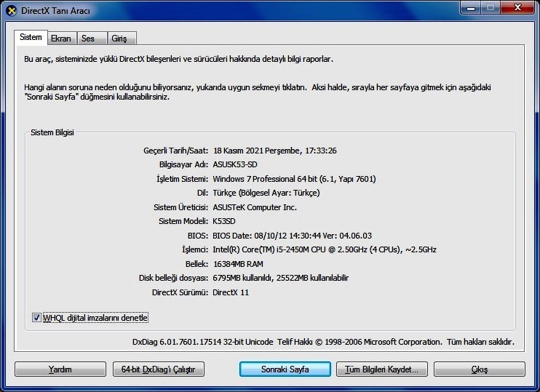Select system model value K53SD
Screen dimensions: 540x392
(x=224, y=221)
